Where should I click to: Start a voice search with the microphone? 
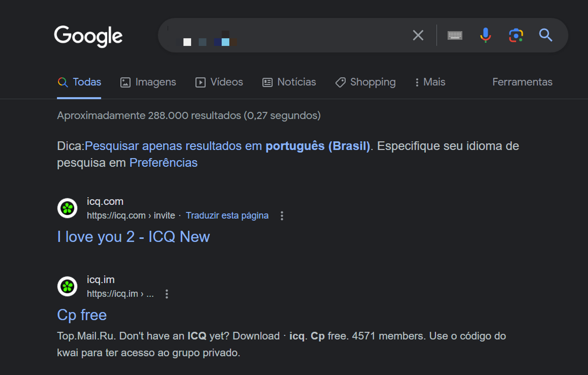485,35
